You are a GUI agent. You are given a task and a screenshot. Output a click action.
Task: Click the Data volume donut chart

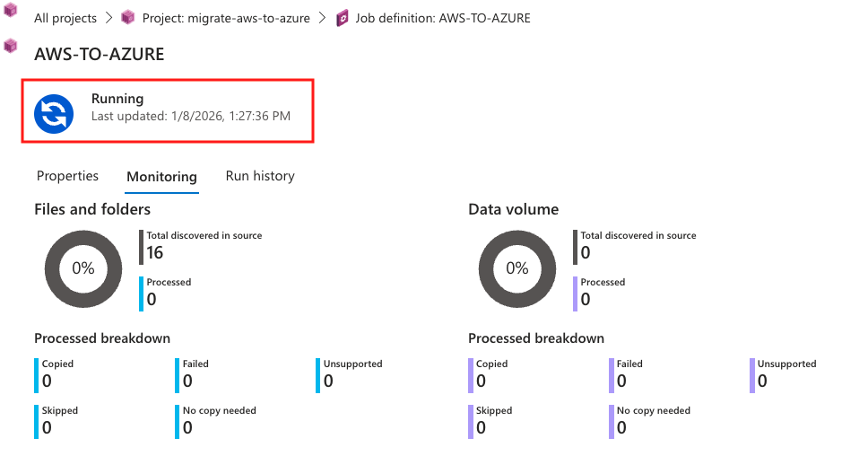point(517,268)
